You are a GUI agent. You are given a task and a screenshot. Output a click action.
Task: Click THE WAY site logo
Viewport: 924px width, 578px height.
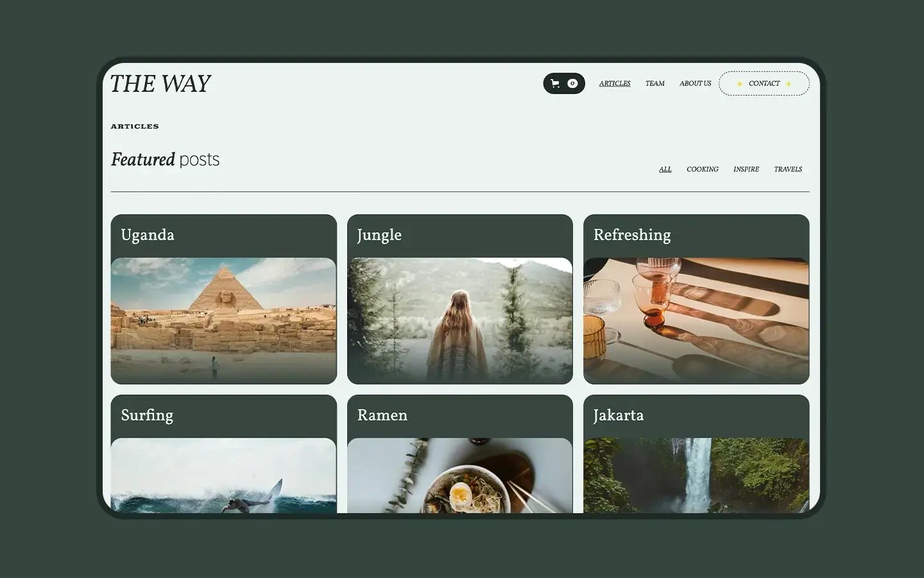[x=160, y=83]
